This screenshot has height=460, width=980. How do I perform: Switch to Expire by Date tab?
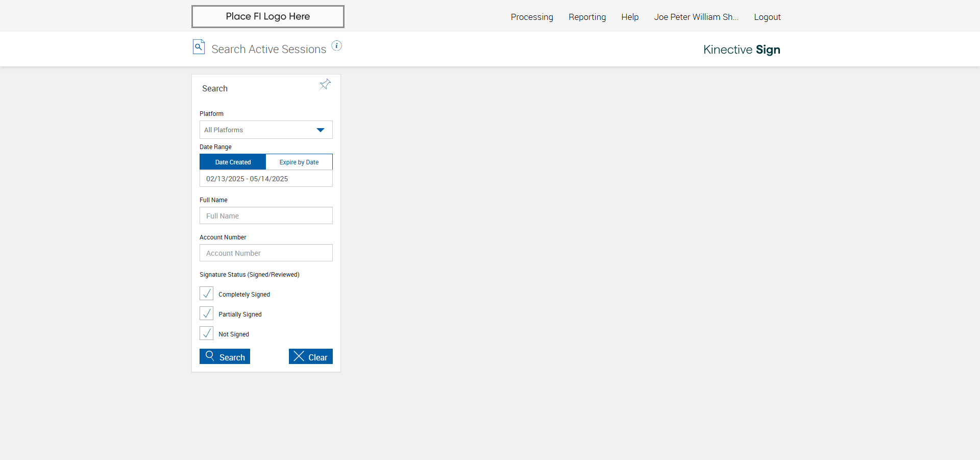coord(299,162)
